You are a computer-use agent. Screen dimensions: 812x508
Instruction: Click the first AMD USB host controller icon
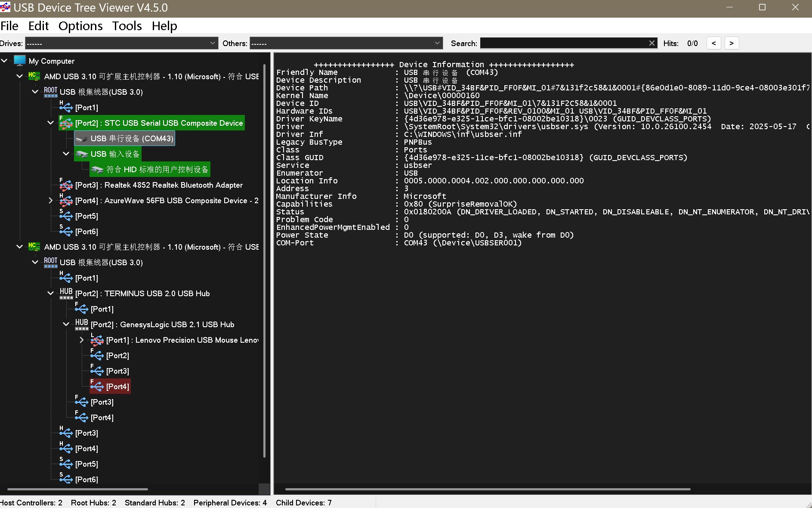tap(34, 76)
